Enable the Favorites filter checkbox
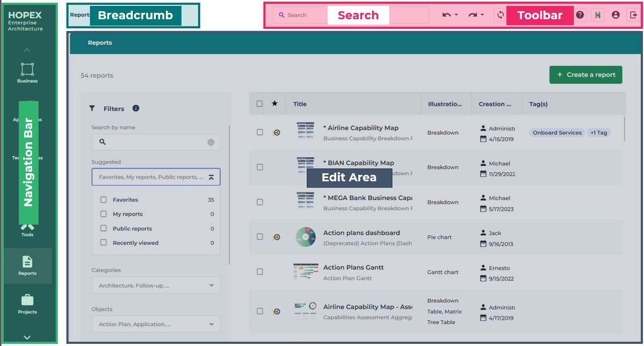 click(104, 200)
